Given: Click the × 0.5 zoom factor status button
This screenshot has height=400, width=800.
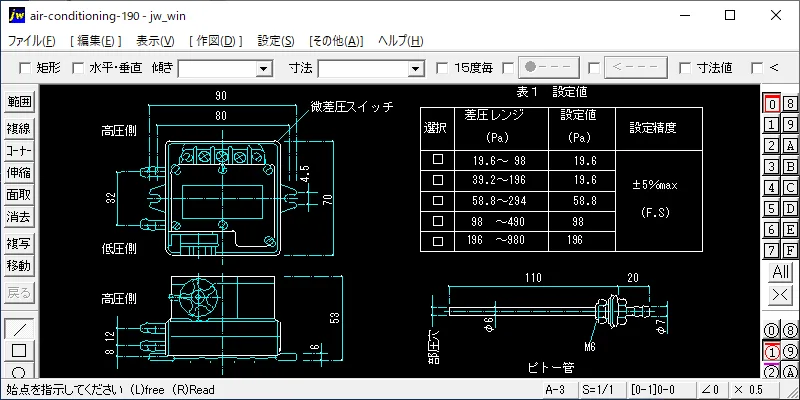Looking at the screenshot, I should 755,390.
